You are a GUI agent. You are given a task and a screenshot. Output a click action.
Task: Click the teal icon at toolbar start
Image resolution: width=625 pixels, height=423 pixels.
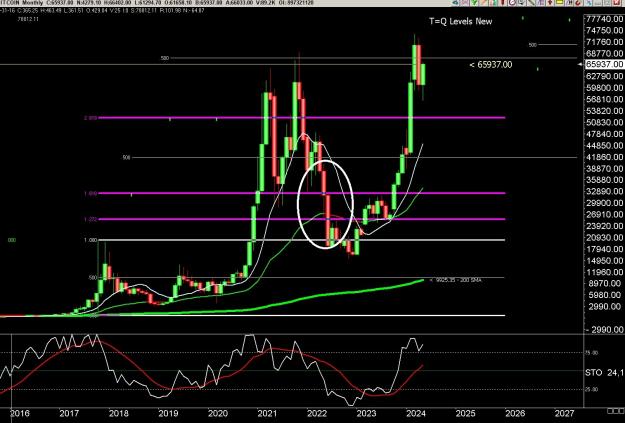(455, 2)
